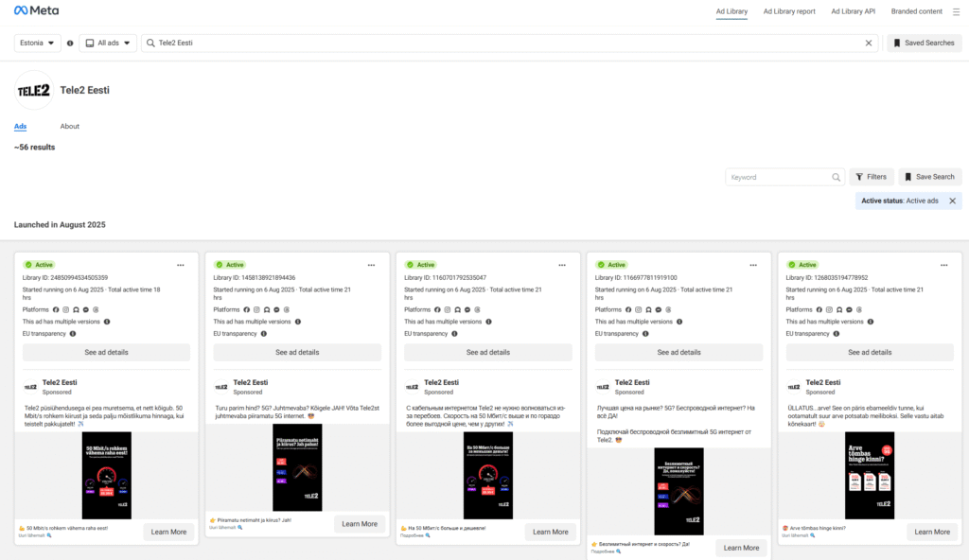Viewport: 969px width, 560px height.
Task: Click the Active status badge on ad 24850994534505359
Action: (39, 265)
